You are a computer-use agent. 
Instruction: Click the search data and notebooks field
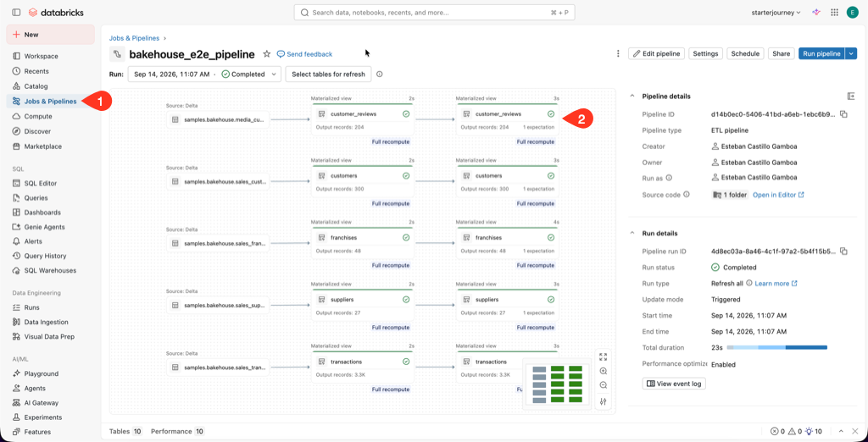coord(434,12)
